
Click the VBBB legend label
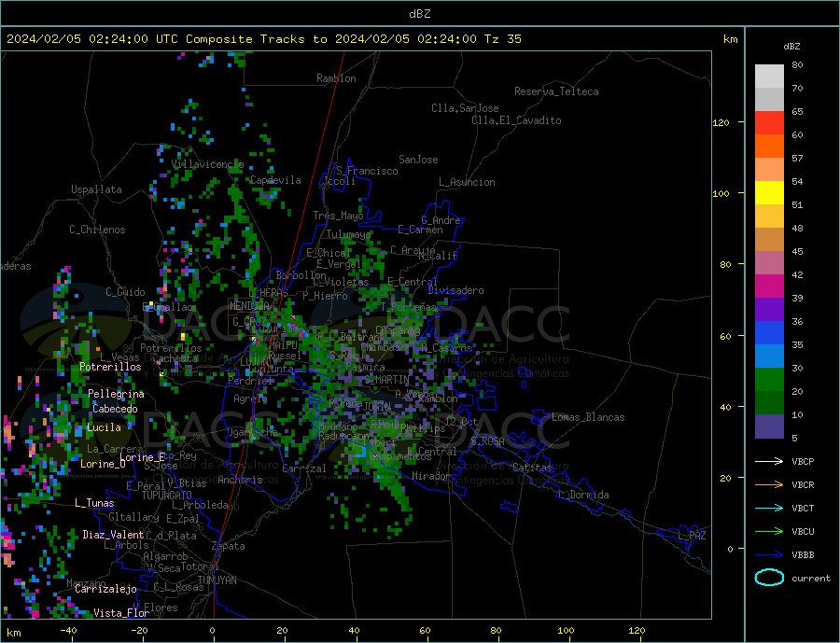803,554
